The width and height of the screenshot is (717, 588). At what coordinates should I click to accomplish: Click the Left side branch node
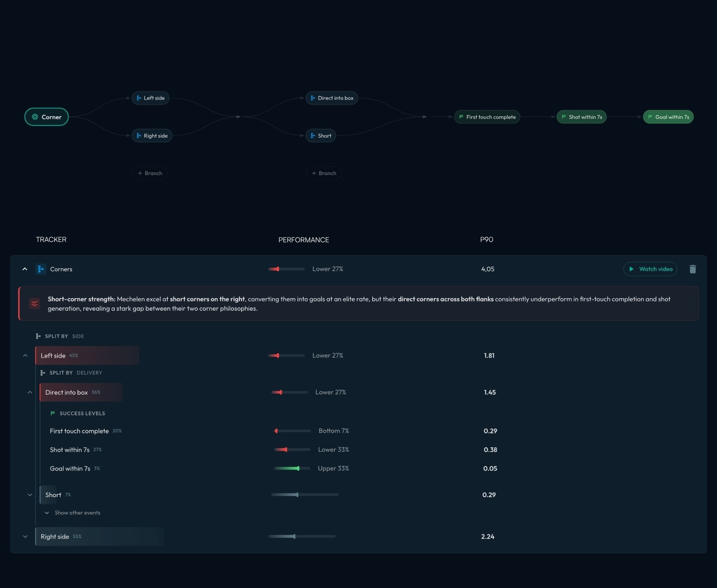click(150, 98)
